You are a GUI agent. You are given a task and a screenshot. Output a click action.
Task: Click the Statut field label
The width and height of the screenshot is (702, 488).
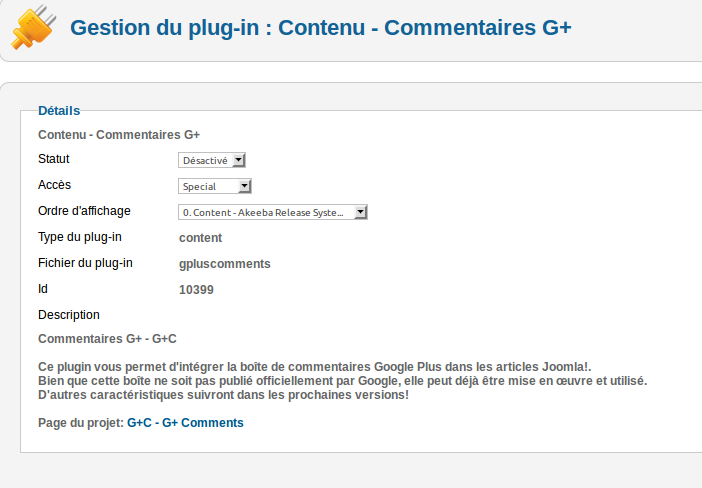tap(54, 159)
